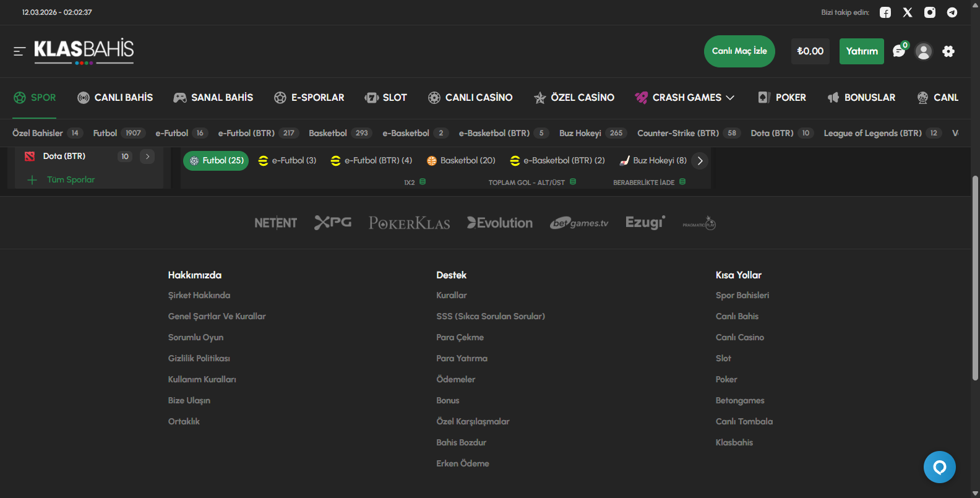
Task: Select the Basketbol (20) tab
Action: click(461, 161)
